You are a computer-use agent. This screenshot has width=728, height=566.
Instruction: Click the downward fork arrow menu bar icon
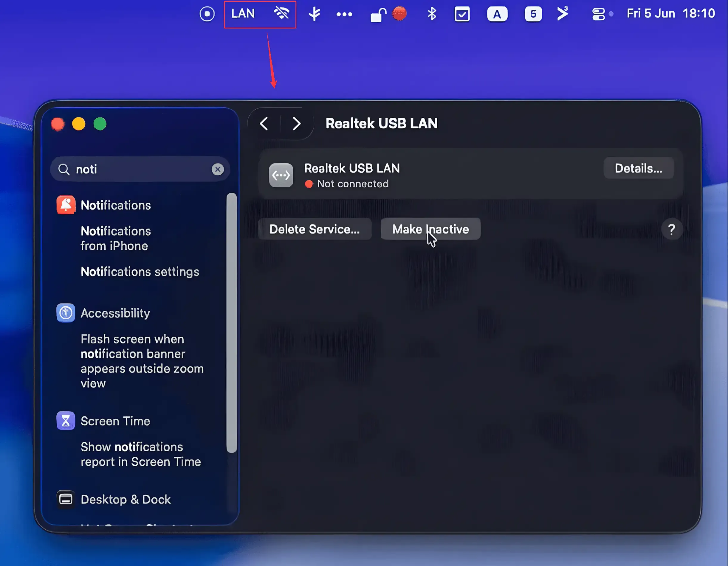pyautogui.click(x=314, y=14)
